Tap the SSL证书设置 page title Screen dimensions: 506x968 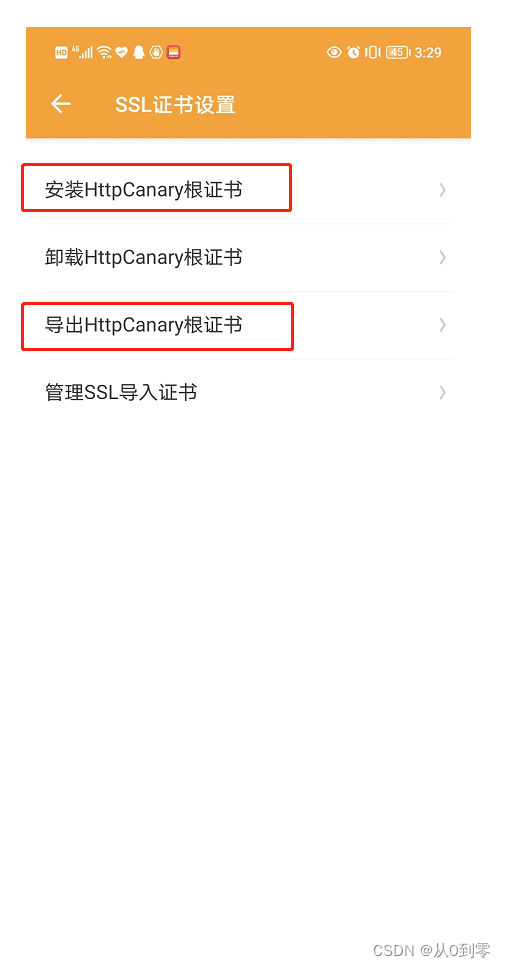tap(175, 104)
